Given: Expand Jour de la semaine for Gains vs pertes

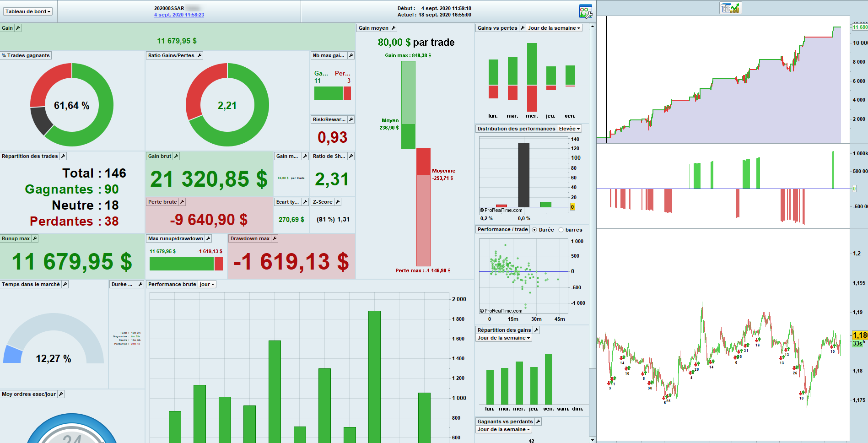Looking at the screenshot, I should [x=554, y=28].
